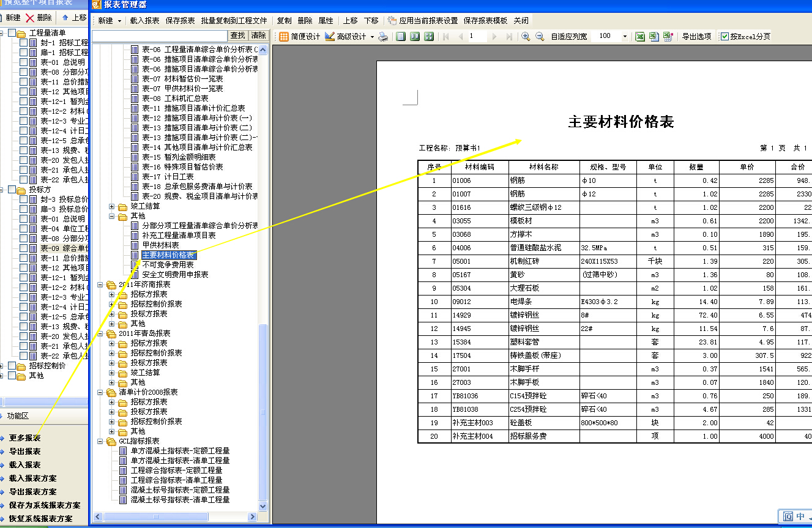Screen dimensions: 812x528
Task: Click 更多报表 in the function area
Action: pyautogui.click(x=24, y=438)
